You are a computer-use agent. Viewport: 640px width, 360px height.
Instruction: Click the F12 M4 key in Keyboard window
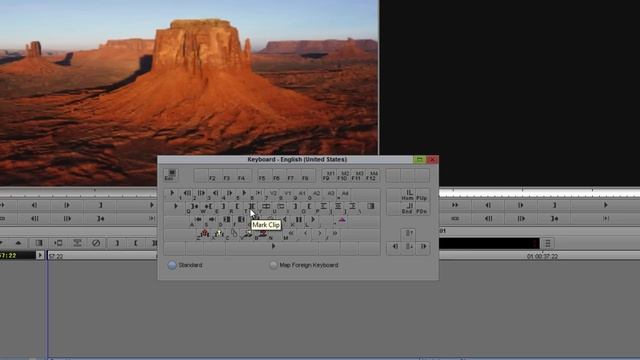pyautogui.click(x=372, y=176)
